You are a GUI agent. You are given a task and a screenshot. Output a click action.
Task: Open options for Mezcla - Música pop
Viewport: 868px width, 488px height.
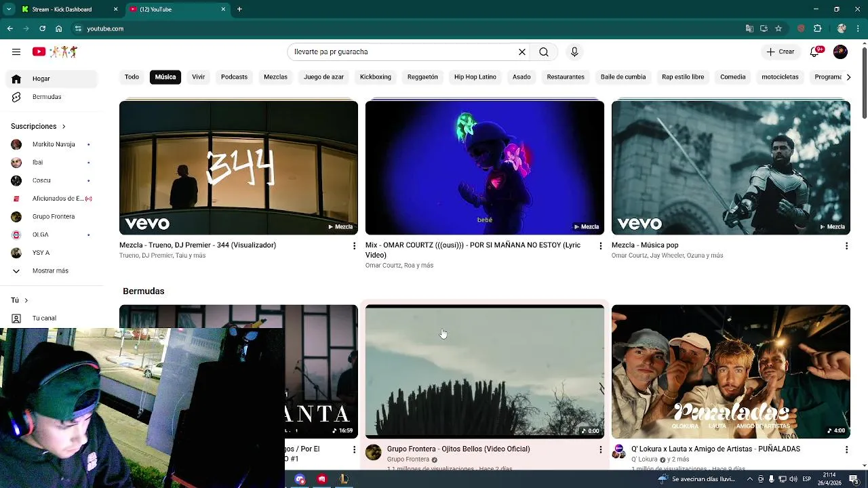846,246
